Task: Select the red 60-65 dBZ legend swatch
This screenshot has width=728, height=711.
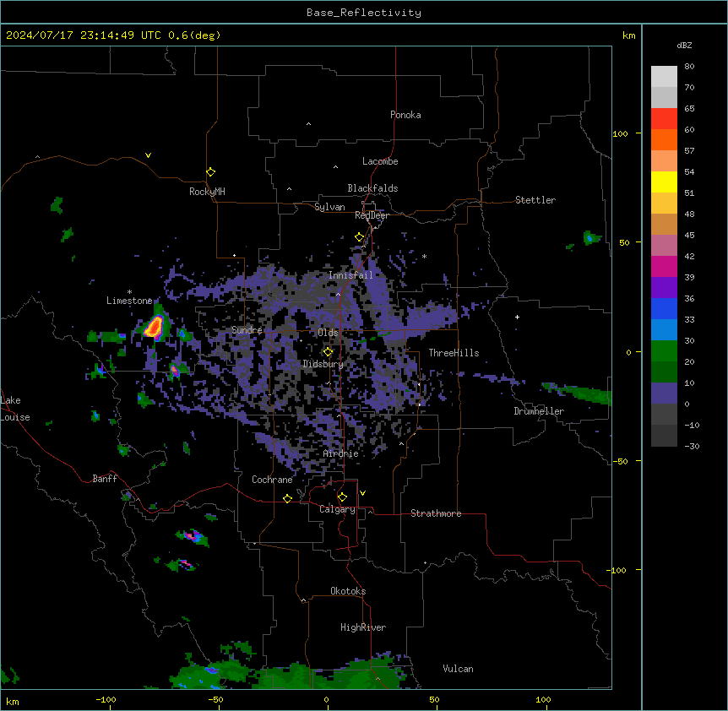Action: tap(664, 118)
